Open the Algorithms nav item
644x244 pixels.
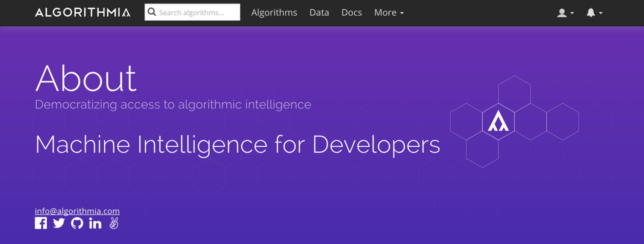click(x=274, y=12)
